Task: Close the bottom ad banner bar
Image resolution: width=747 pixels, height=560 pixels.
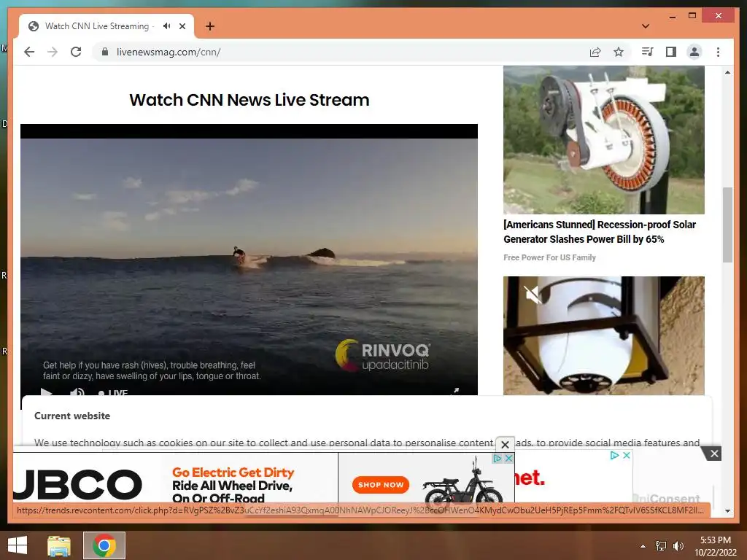Action: pos(714,454)
